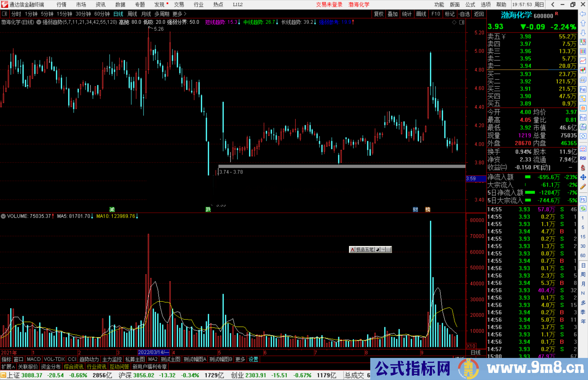Viewport: 588px width, 380px height.
Task: Open the candlestick chart sidebar icon
Action: tap(583, 70)
